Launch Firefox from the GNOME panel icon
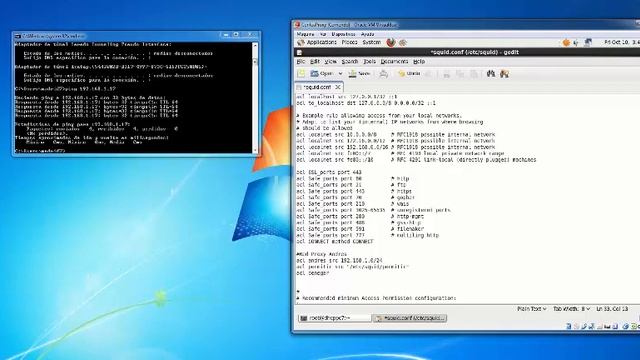This screenshot has width=640, height=360. (x=391, y=42)
